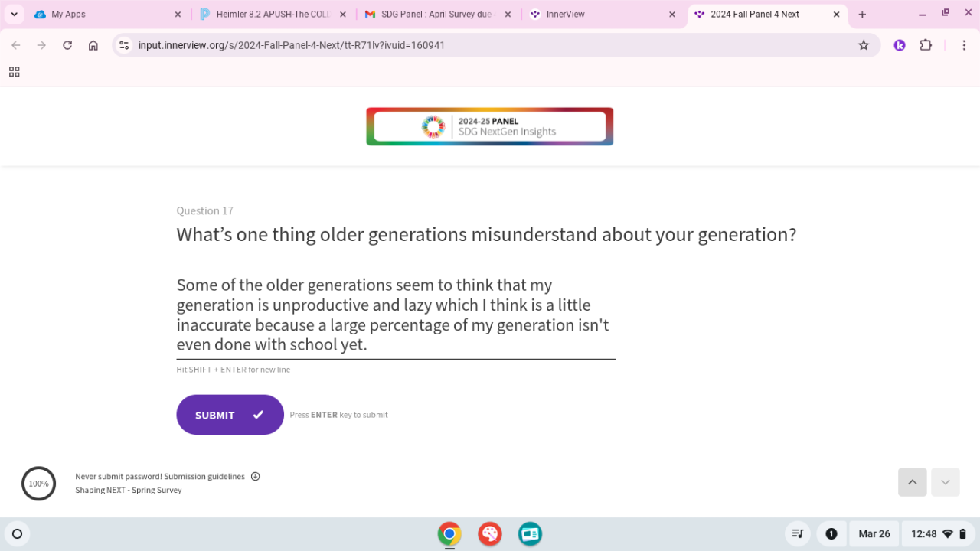Switch to the SDG Panel Gmail tab
980x551 pixels.
coord(433,15)
